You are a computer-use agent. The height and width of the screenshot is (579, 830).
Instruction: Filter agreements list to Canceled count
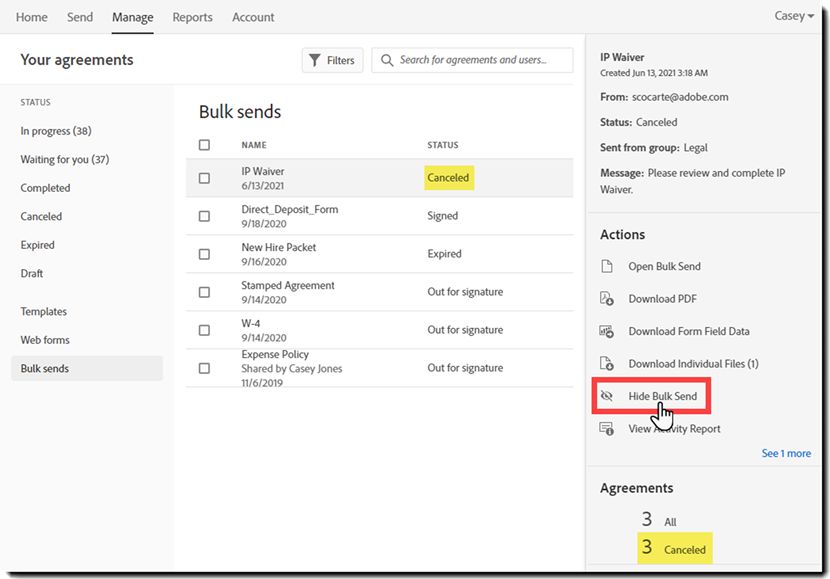[676, 549]
